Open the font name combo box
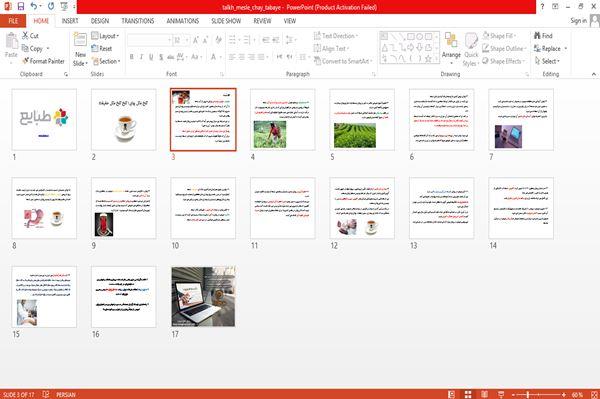This screenshot has height=399, width=600. coord(149,40)
